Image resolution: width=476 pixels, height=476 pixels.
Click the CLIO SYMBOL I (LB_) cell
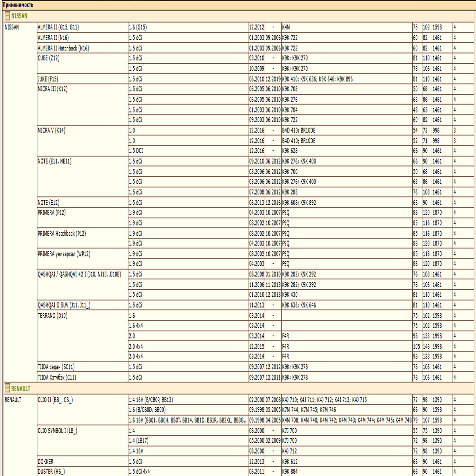(x=57, y=431)
